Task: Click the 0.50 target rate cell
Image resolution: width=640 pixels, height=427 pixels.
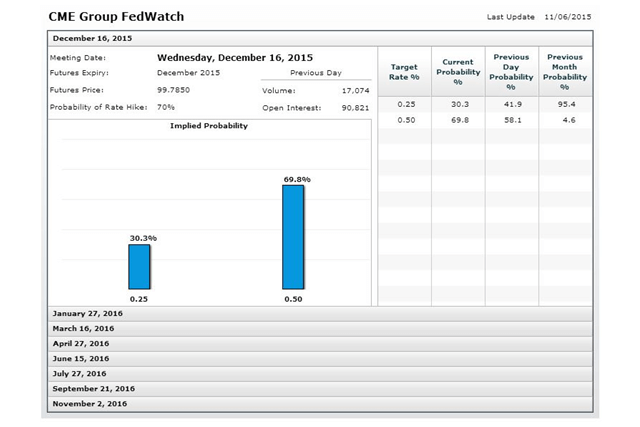Action: pos(406,120)
